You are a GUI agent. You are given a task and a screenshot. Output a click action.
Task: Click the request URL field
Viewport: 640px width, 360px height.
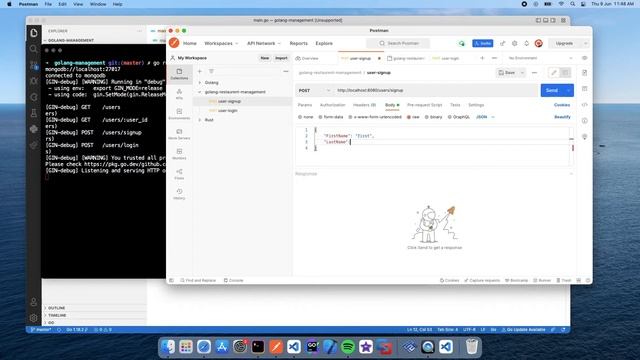[436, 90]
